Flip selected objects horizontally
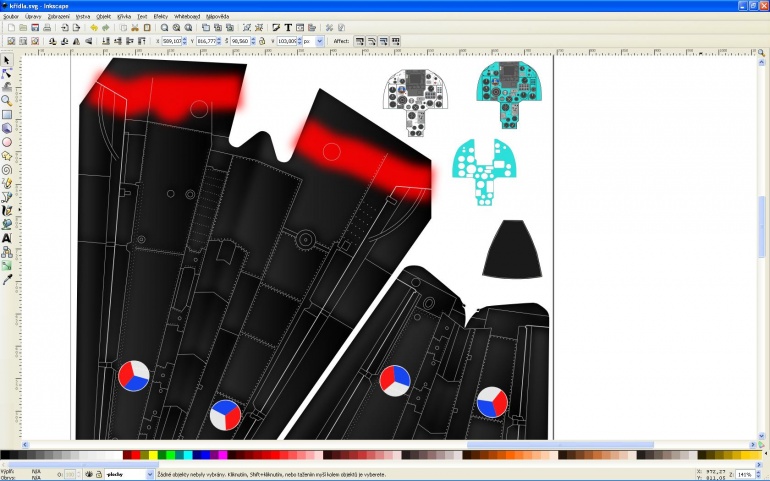Image resolution: width=770 pixels, height=481 pixels. (76, 41)
